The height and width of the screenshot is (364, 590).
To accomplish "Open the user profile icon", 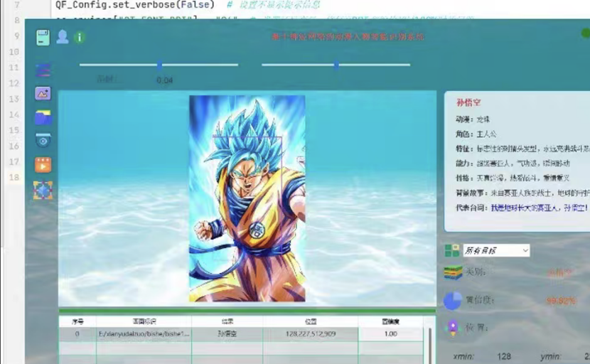I will (x=63, y=37).
